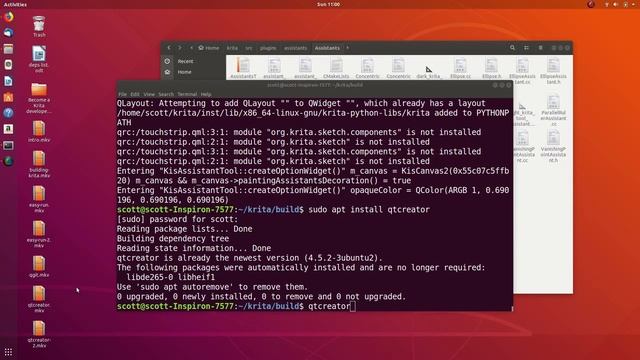Click the terminal window title bar
Screen dimensions: 640x360
pyautogui.click(x=315, y=85)
